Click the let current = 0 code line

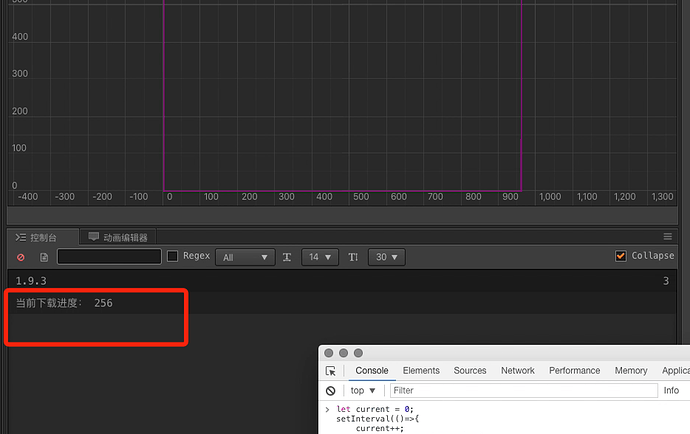click(375, 409)
